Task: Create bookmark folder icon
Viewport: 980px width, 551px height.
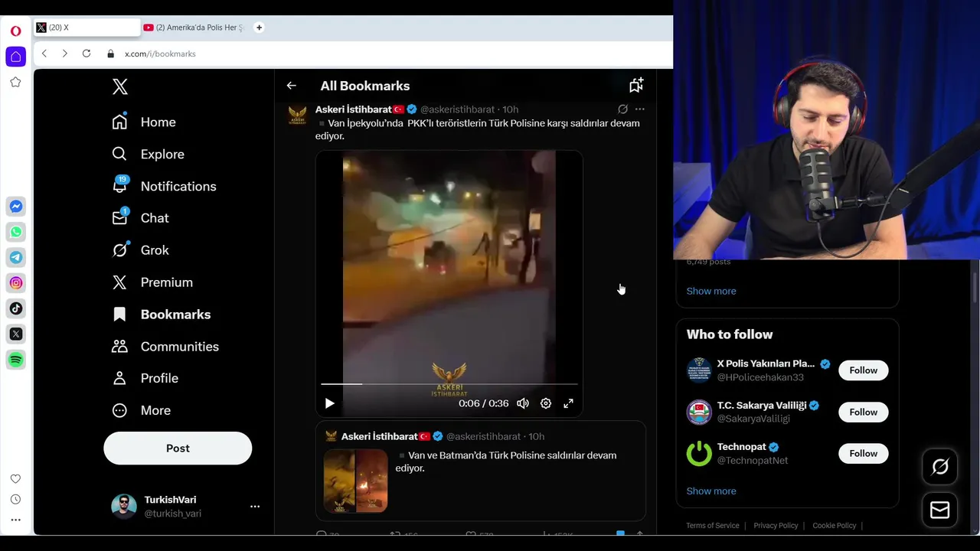Action: [636, 85]
